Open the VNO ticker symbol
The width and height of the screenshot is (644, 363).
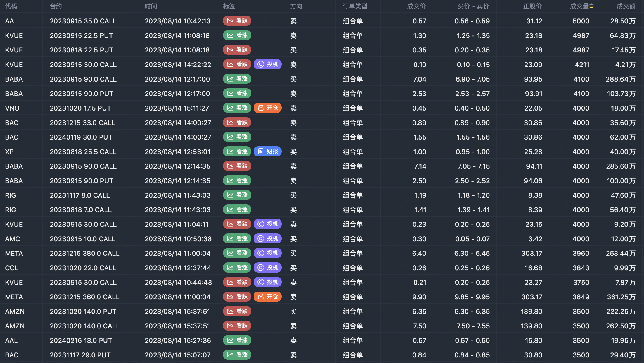(12, 108)
